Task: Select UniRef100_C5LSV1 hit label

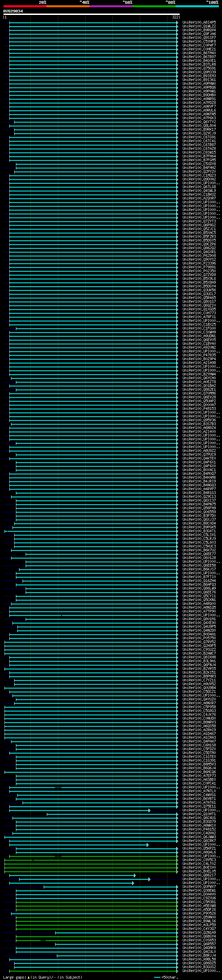Action: [x=199, y=535]
